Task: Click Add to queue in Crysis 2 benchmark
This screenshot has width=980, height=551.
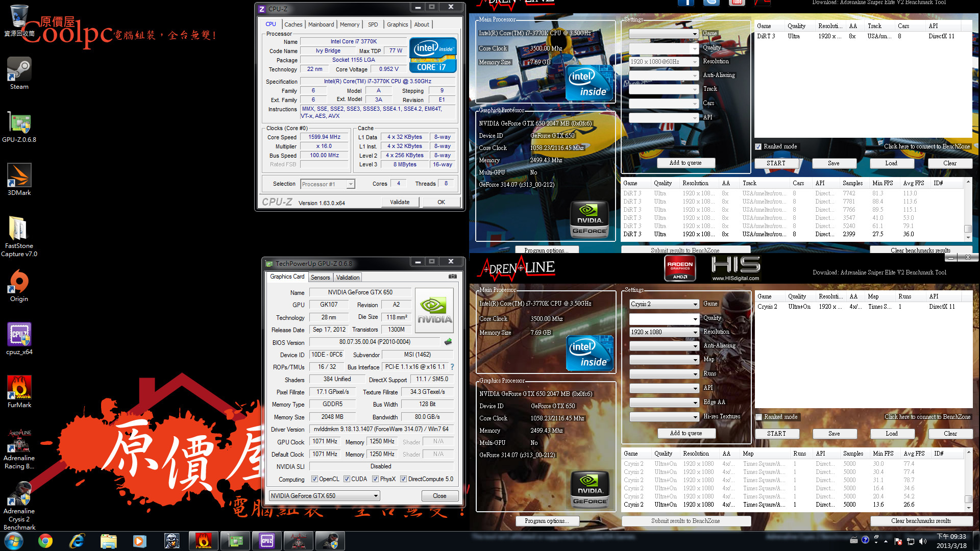Action: click(686, 433)
